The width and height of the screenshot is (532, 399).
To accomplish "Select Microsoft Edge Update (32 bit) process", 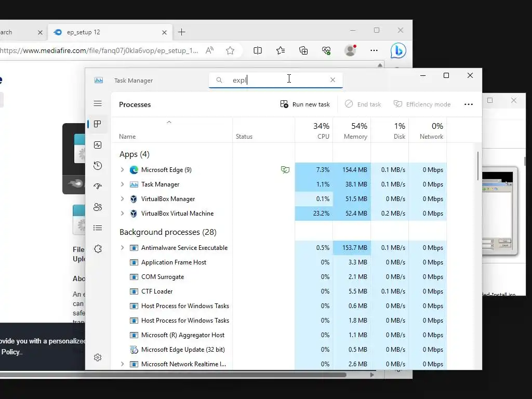I will pyautogui.click(x=278, y=350).
